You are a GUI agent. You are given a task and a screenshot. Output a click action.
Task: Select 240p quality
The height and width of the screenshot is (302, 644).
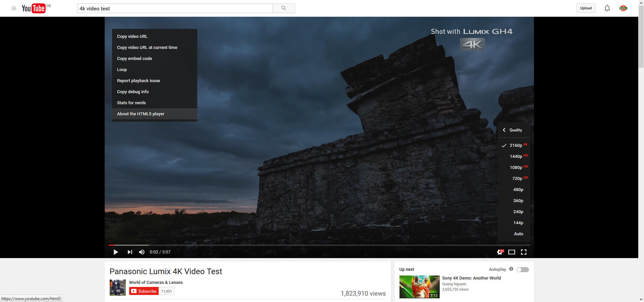tap(514, 212)
